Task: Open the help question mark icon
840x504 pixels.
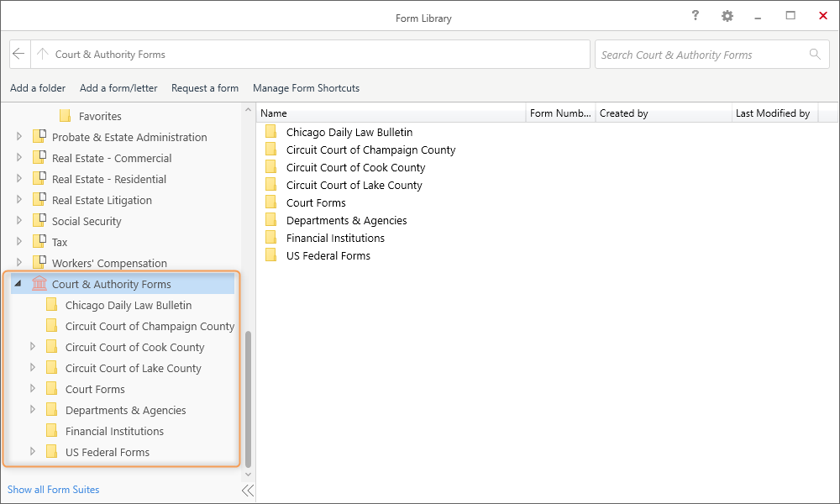Action: pos(695,15)
